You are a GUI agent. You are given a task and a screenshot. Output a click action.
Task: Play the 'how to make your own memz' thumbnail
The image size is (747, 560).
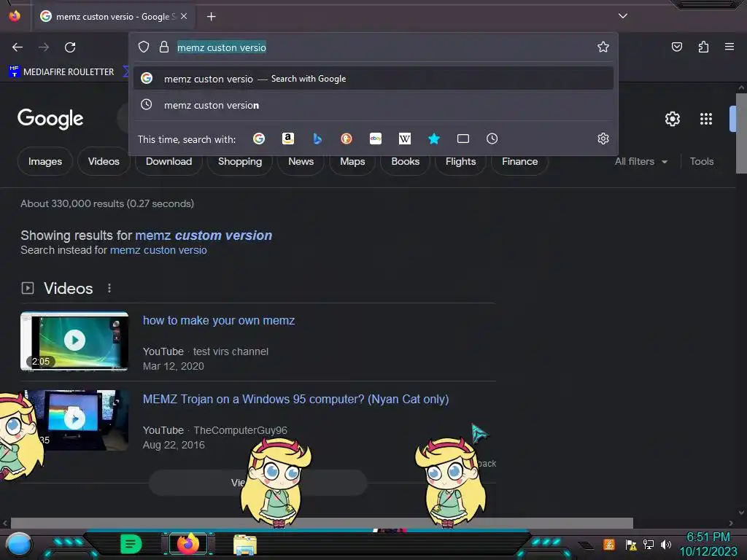click(74, 341)
